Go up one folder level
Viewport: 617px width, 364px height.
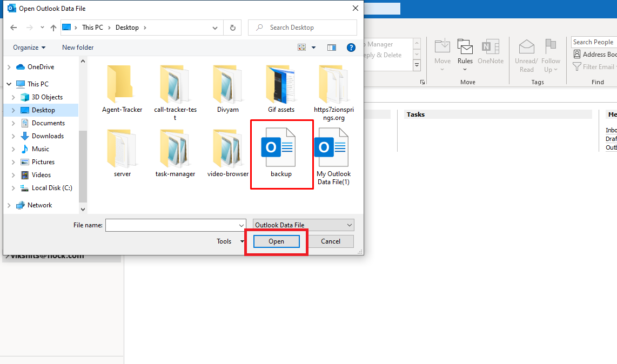(x=53, y=28)
